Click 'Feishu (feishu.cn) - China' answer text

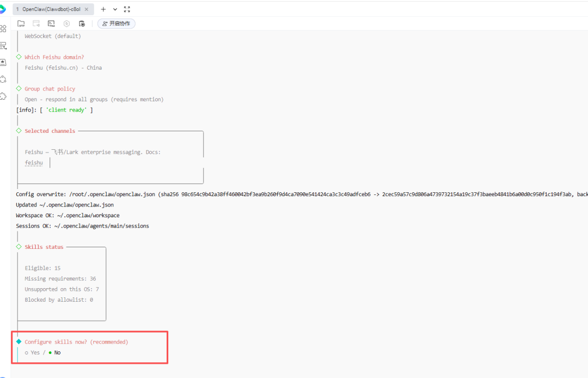[63, 68]
